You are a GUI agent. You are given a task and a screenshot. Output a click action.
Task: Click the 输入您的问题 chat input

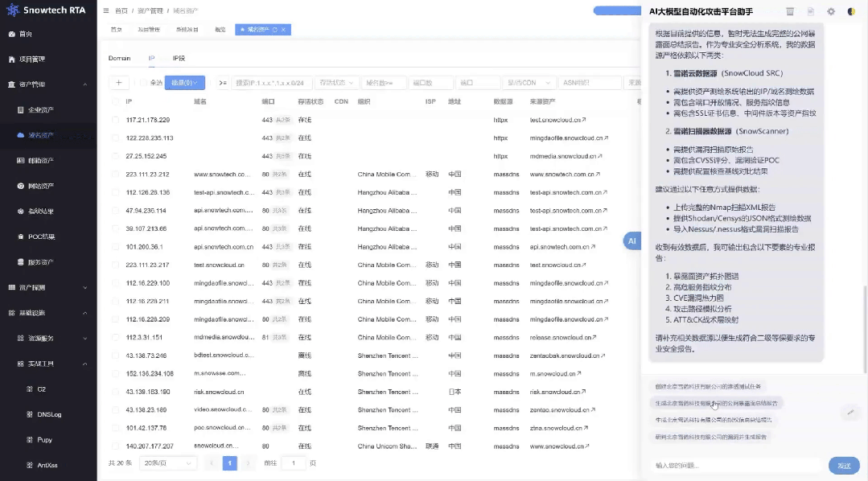tap(736, 466)
